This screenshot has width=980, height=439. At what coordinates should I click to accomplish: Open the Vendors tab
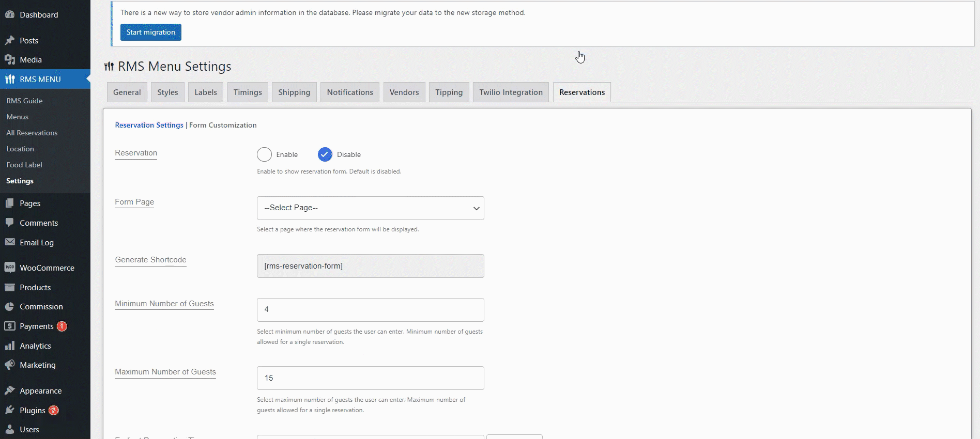pos(404,92)
